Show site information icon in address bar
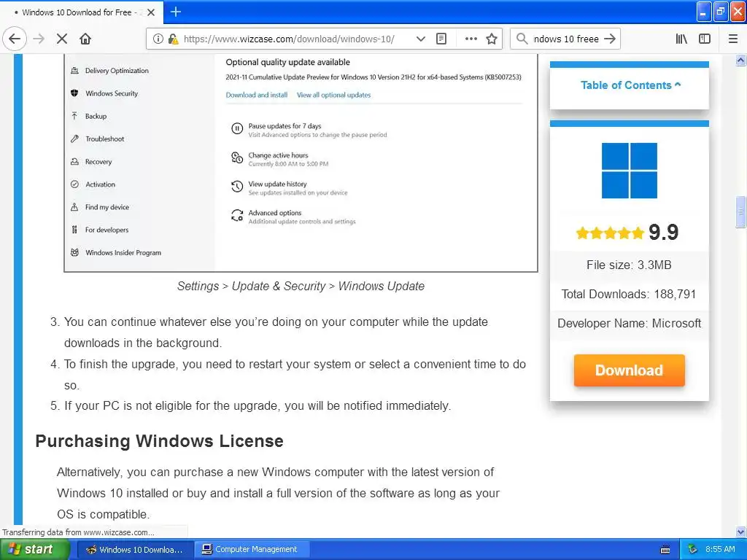 click(x=158, y=39)
